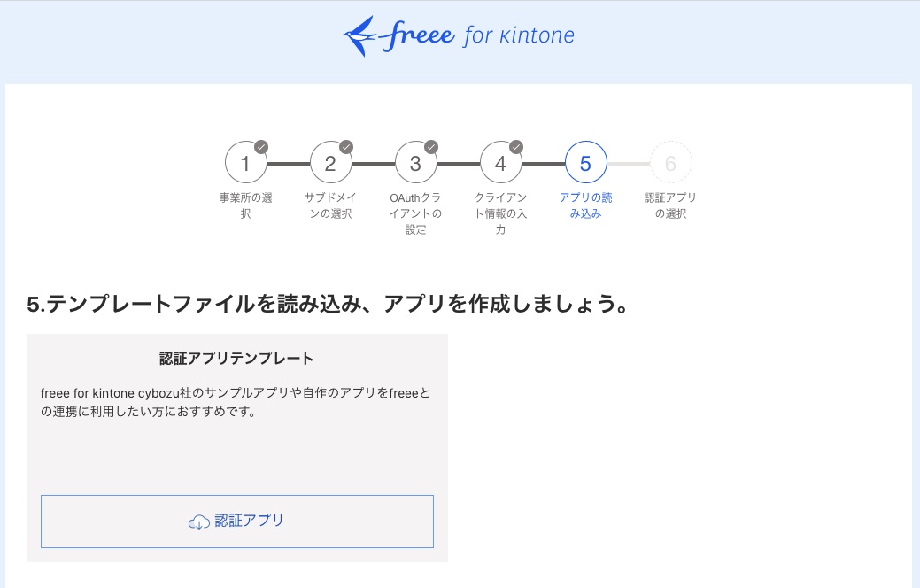Go to step 3 circle OAuthクライアントの設定
The image size is (920, 588).
[x=416, y=163]
